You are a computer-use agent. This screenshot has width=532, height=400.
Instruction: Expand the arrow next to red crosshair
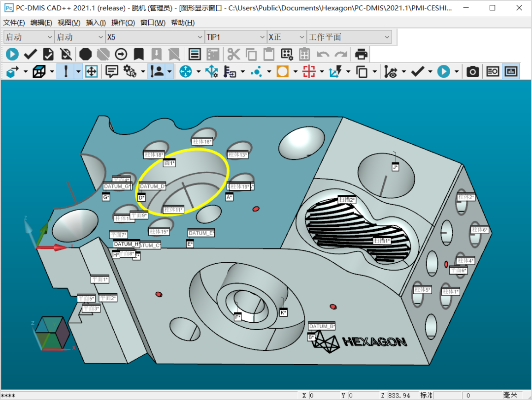[322, 71]
